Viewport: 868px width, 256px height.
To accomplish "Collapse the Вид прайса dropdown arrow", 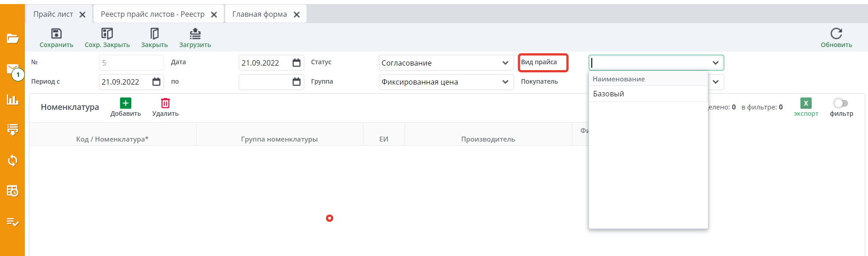I will pos(715,63).
